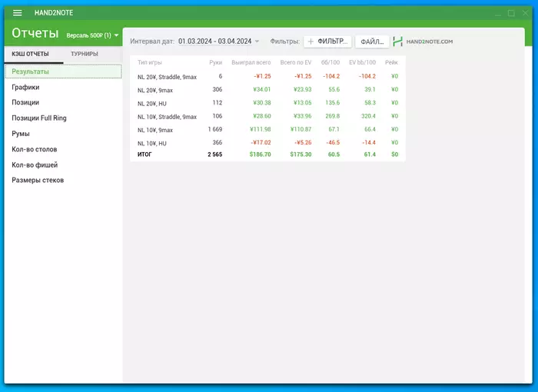Select row NL 10¥, HU
Screen dimensions: 538x392
267,143
